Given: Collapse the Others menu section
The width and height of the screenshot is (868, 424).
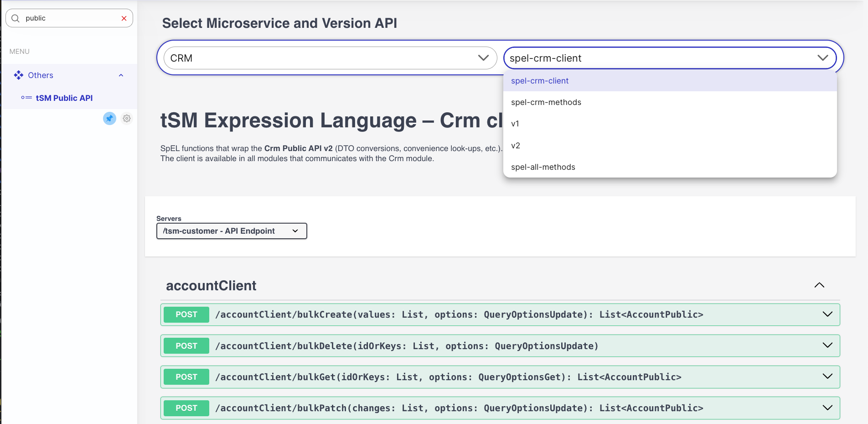Looking at the screenshot, I should [121, 75].
